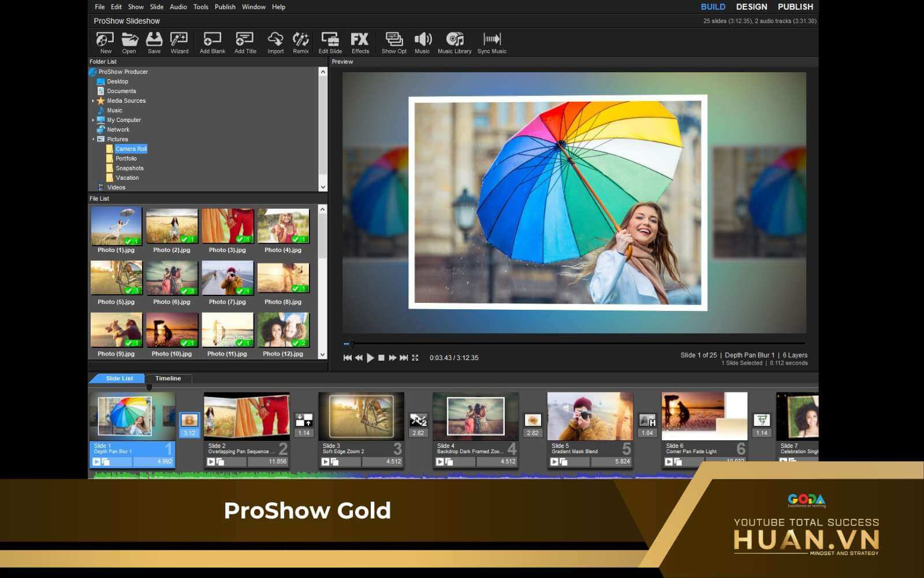Select the Photo (7).jpg thumbnail
Image resolution: width=924 pixels, height=578 pixels.
[228, 278]
